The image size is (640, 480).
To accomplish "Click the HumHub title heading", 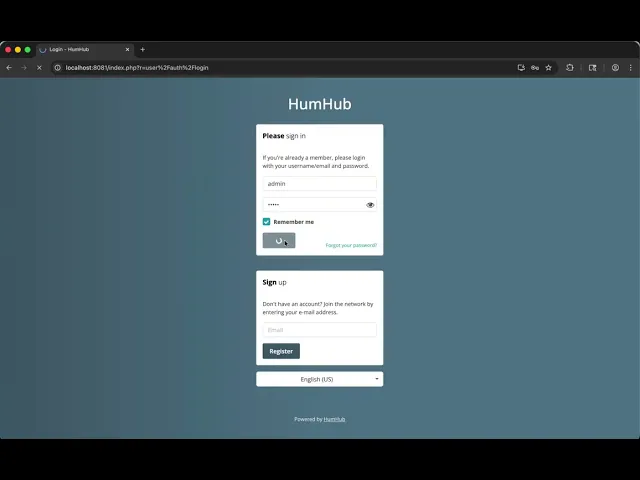I will (320, 104).
